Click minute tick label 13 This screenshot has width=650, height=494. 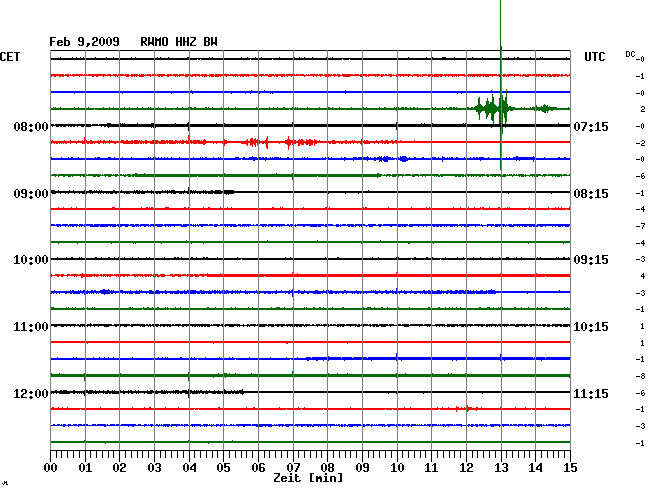coord(501,468)
